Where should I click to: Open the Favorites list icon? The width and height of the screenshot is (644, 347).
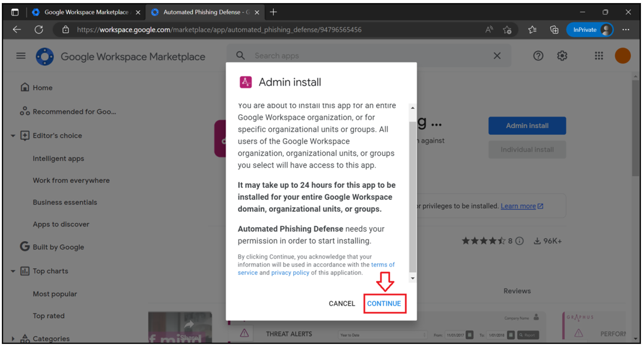[x=533, y=29]
